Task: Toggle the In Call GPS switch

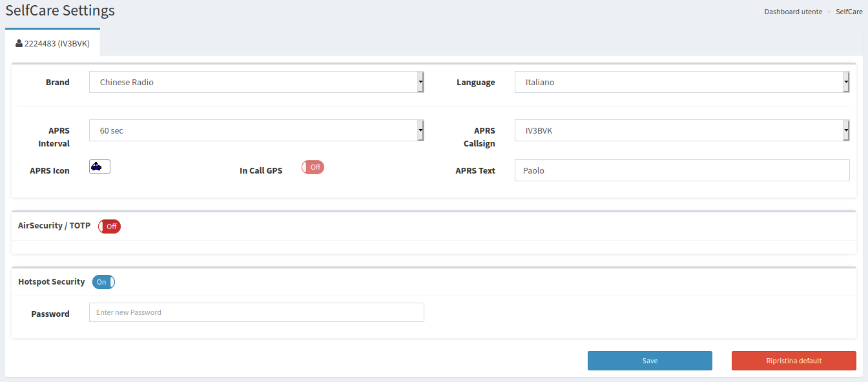Action: point(313,167)
